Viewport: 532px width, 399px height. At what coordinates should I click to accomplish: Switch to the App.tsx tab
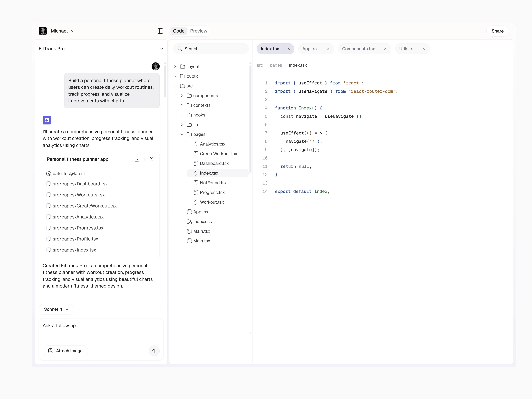(x=310, y=49)
